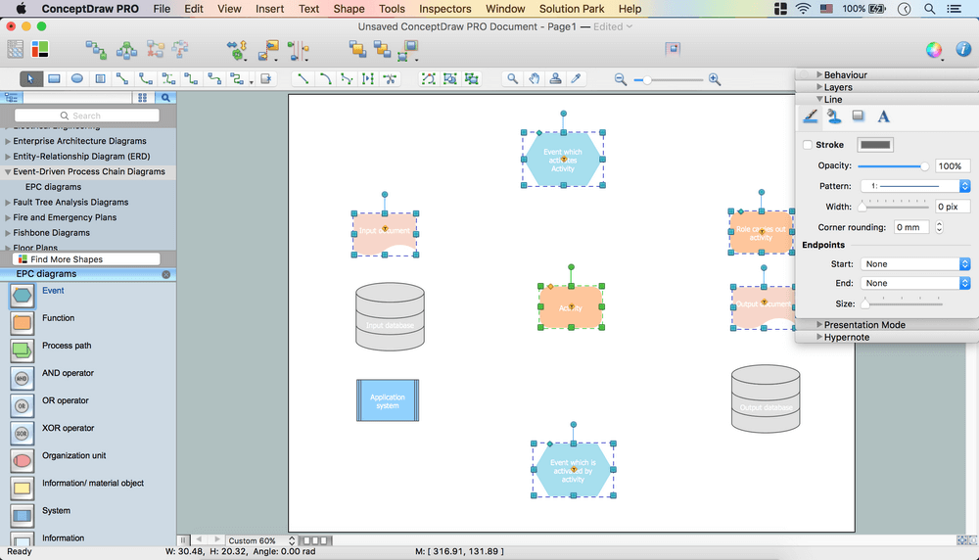Open the Start endpoint dropdown
The image size is (979, 560).
[x=914, y=264]
